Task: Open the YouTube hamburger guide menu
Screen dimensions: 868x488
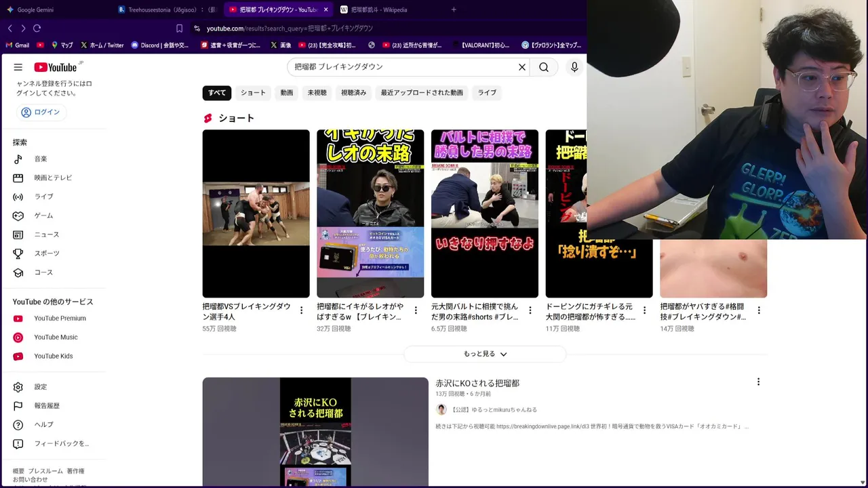Action: click(18, 67)
